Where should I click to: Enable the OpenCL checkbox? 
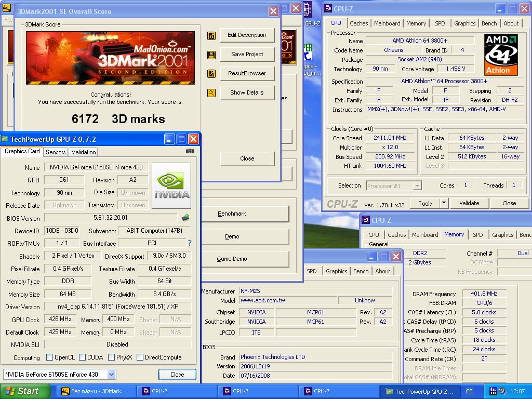(49, 357)
